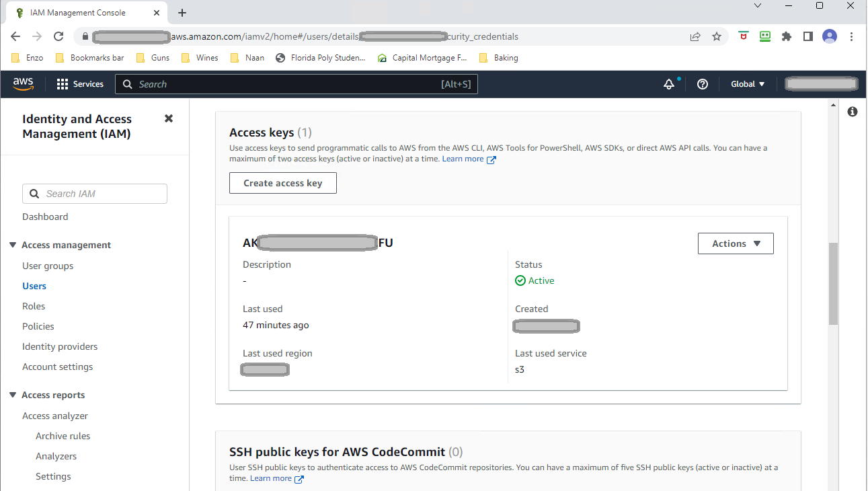The width and height of the screenshot is (868, 491).
Task: Open the AWS notifications bell
Action: coord(669,84)
